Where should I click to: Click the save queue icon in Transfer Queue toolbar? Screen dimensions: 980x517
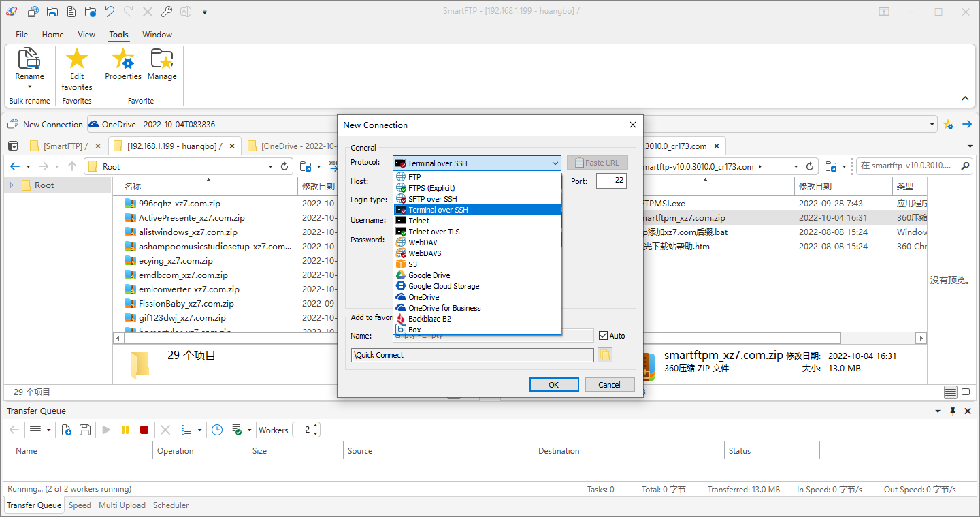click(x=85, y=430)
